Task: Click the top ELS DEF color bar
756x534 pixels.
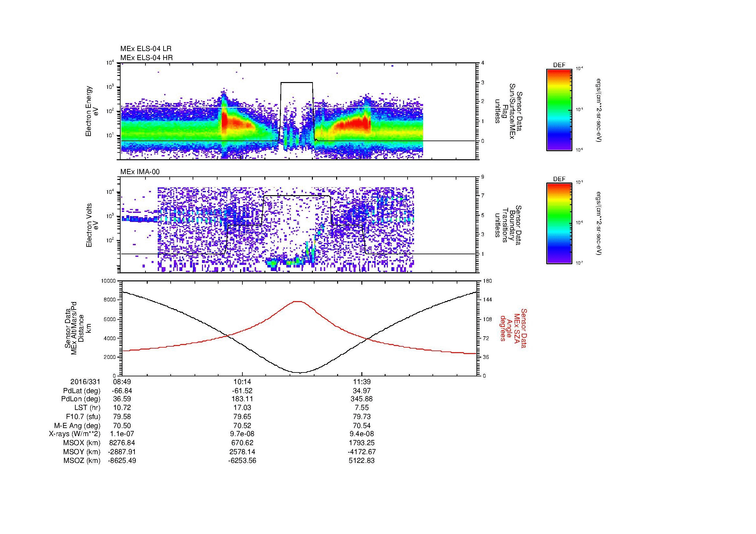Action: pyautogui.click(x=559, y=110)
